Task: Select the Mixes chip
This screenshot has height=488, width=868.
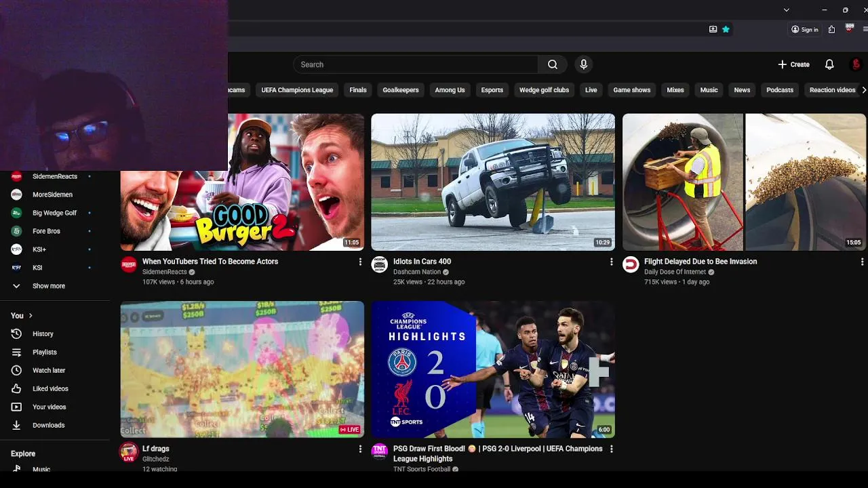Action: click(675, 89)
